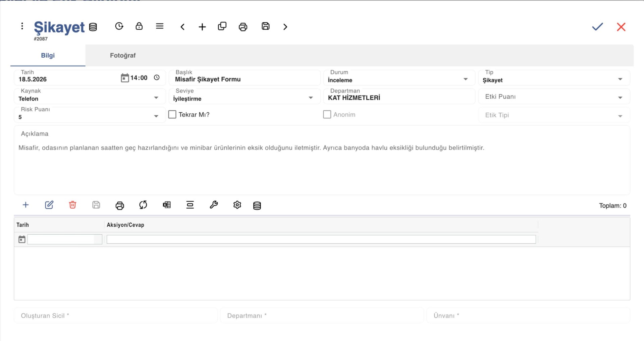Print the complaint from header toolbar
Image resolution: width=644 pixels, height=341 pixels.
[x=243, y=27]
